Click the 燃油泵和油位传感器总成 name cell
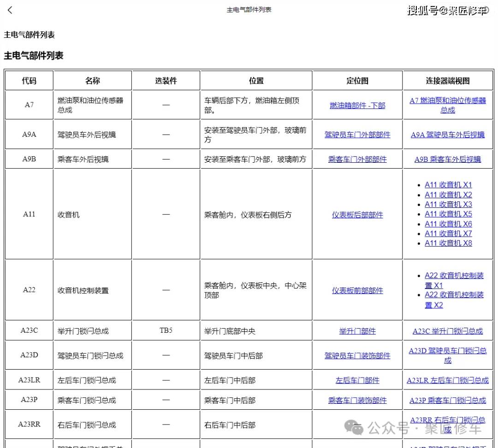The width and height of the screenshot is (498, 448). [92, 105]
